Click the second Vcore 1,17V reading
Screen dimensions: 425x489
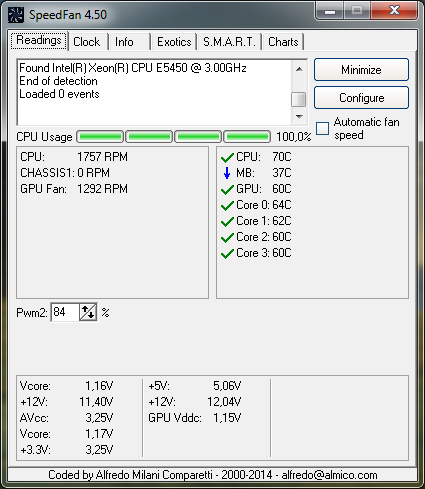click(x=67, y=434)
